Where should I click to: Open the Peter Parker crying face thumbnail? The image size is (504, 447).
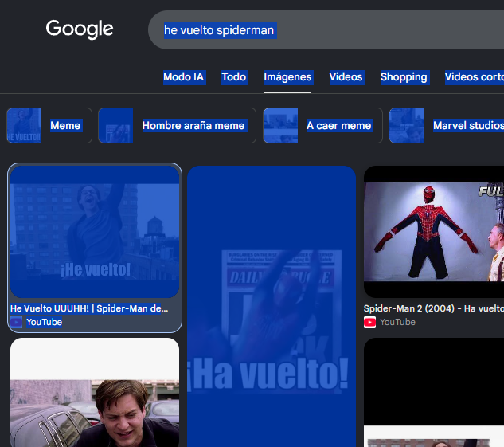point(95,392)
